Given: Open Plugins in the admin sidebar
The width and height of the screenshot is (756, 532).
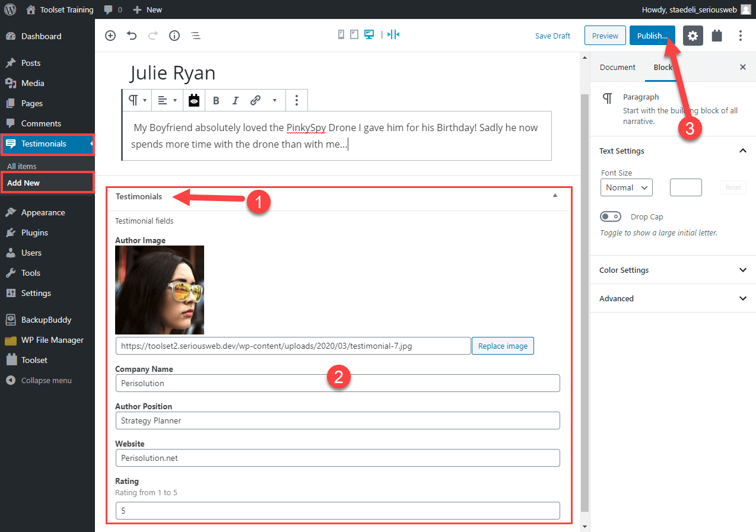Looking at the screenshot, I should (34, 232).
